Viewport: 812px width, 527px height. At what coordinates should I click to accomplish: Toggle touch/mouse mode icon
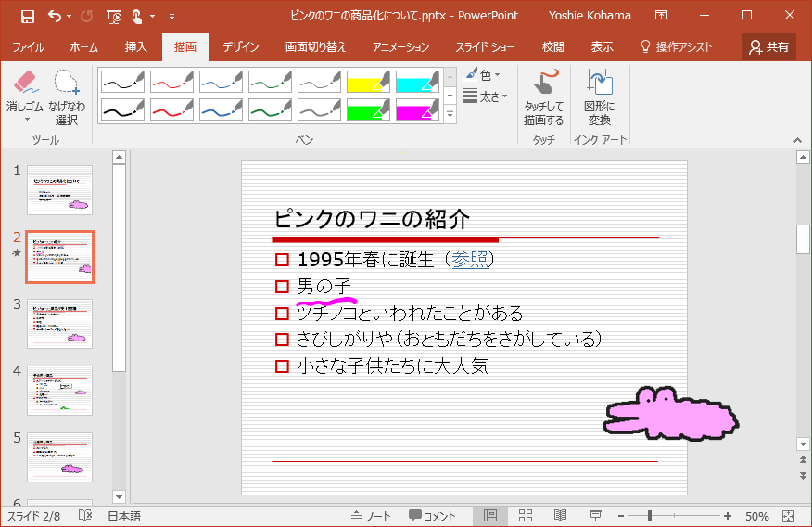(x=136, y=16)
